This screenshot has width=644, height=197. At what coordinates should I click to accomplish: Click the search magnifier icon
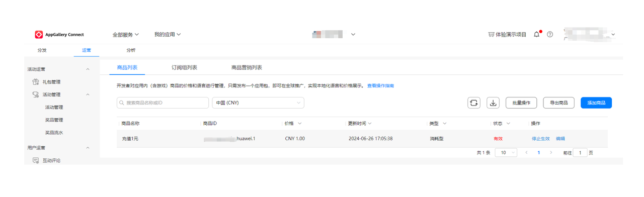click(122, 103)
